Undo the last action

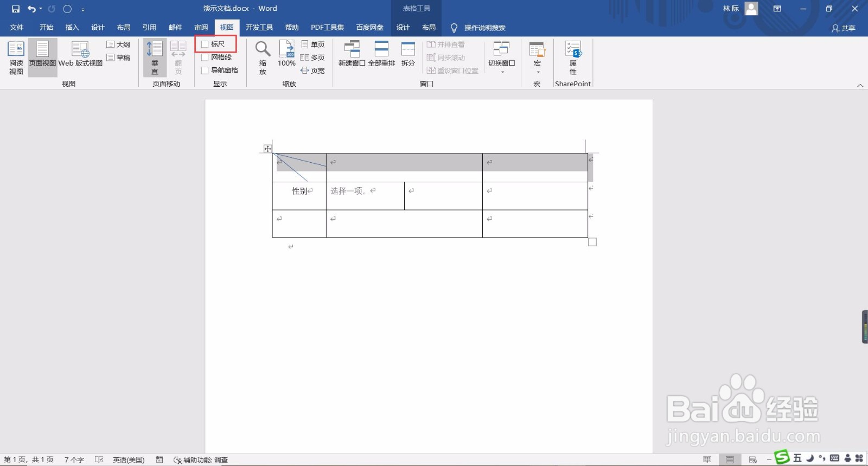click(x=31, y=9)
